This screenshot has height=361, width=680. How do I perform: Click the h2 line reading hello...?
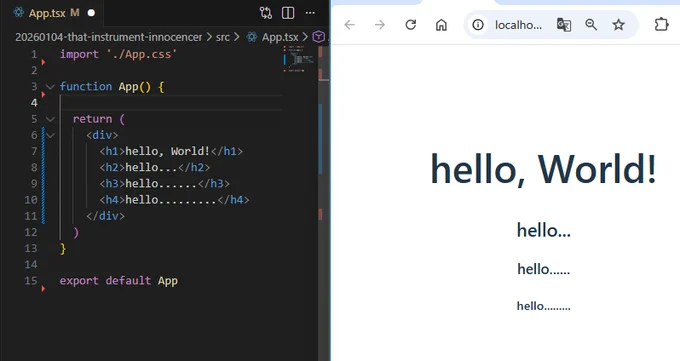[155, 167]
